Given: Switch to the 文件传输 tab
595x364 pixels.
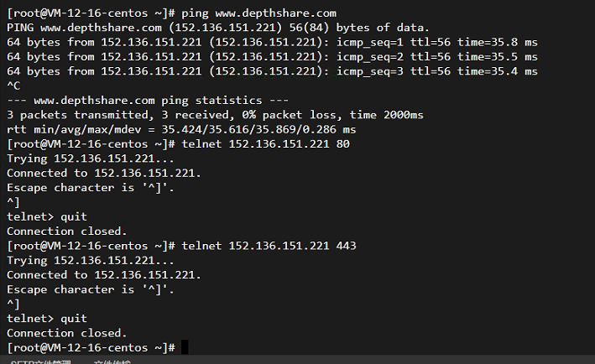Looking at the screenshot, I should [x=112, y=361].
